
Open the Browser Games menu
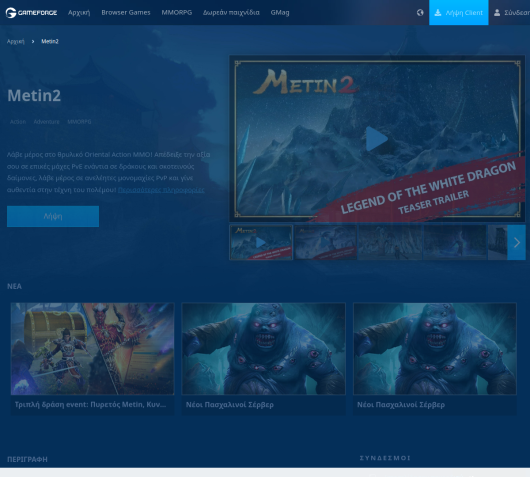[x=126, y=13]
